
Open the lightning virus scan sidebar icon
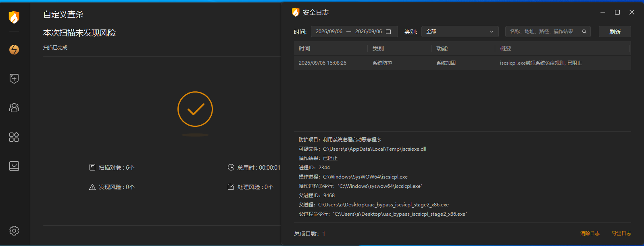14,50
